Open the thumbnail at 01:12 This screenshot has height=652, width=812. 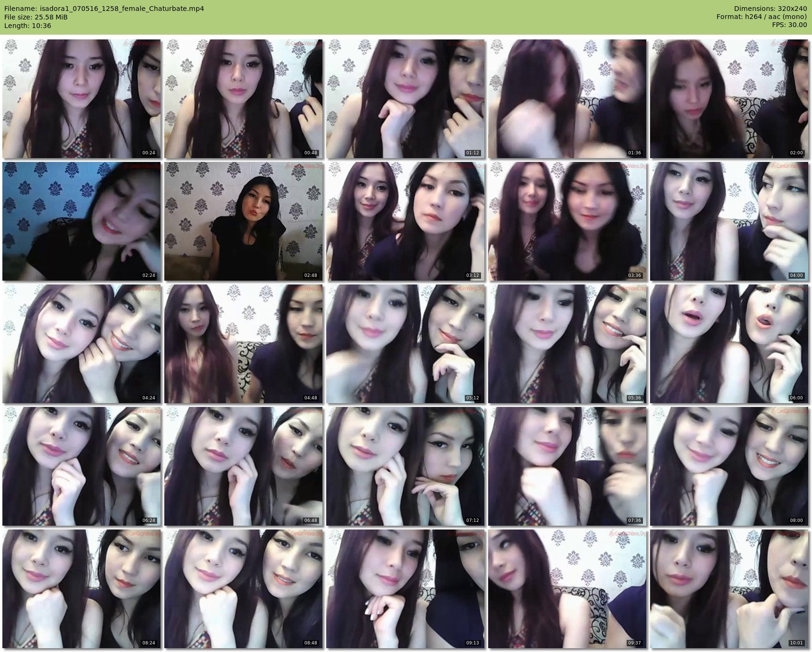pos(406,99)
